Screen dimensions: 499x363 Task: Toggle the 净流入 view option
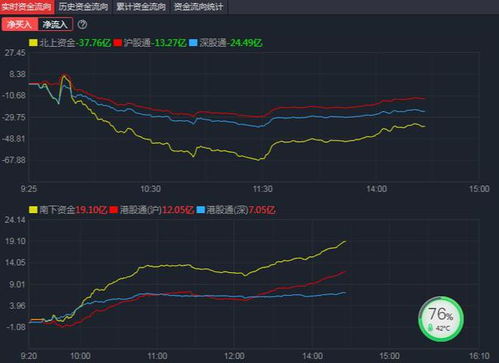(55, 24)
